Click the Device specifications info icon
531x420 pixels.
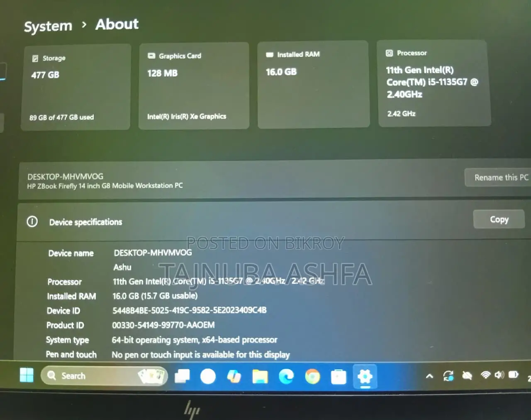(32, 222)
